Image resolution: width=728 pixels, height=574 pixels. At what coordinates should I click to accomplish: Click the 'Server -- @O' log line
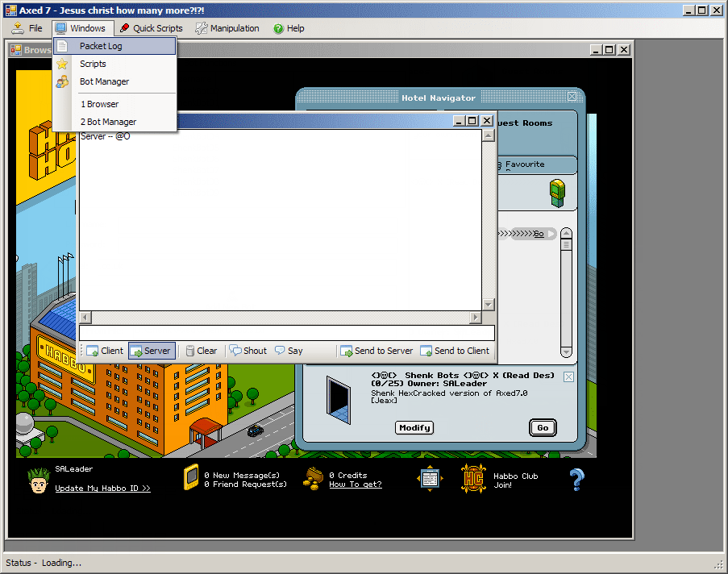coord(106,136)
